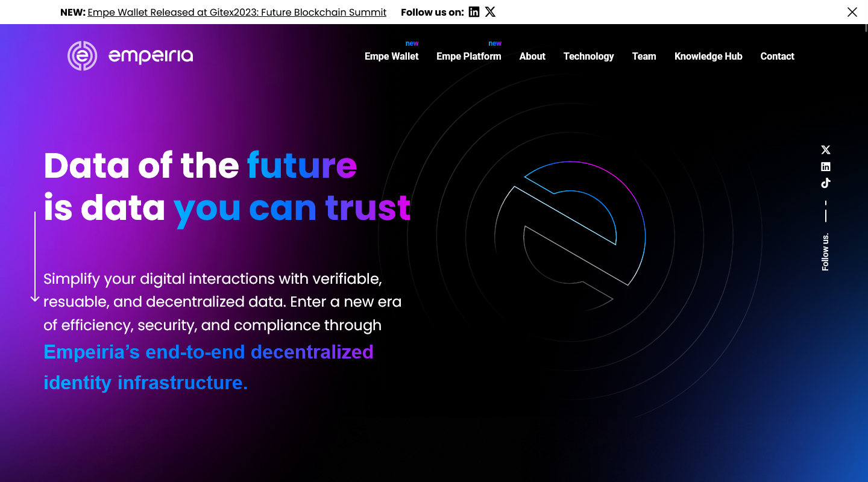This screenshot has height=482, width=868.
Task: Open the Technology menu item
Action: [588, 56]
